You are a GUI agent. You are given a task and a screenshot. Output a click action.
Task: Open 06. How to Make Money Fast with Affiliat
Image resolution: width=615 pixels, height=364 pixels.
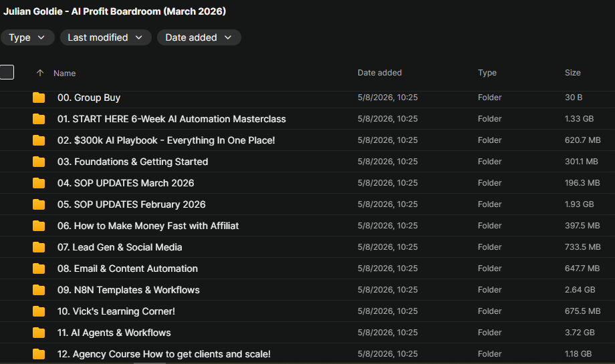click(148, 226)
